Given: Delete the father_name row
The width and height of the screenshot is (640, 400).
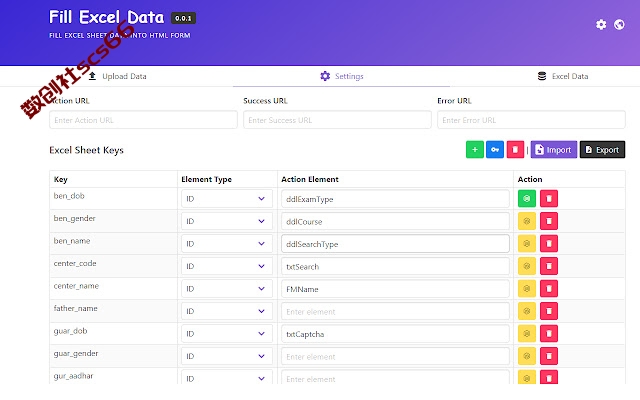Looking at the screenshot, I should pyautogui.click(x=549, y=311).
